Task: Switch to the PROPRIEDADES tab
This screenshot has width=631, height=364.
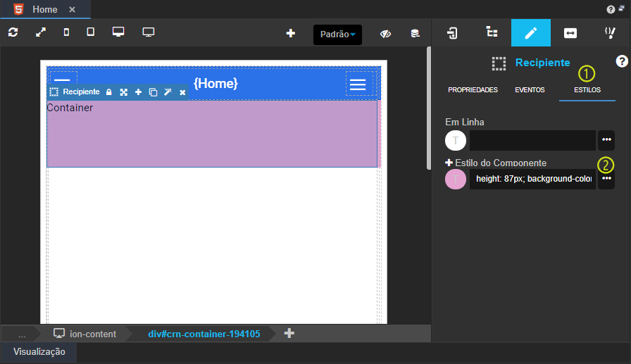Action: [x=473, y=90]
